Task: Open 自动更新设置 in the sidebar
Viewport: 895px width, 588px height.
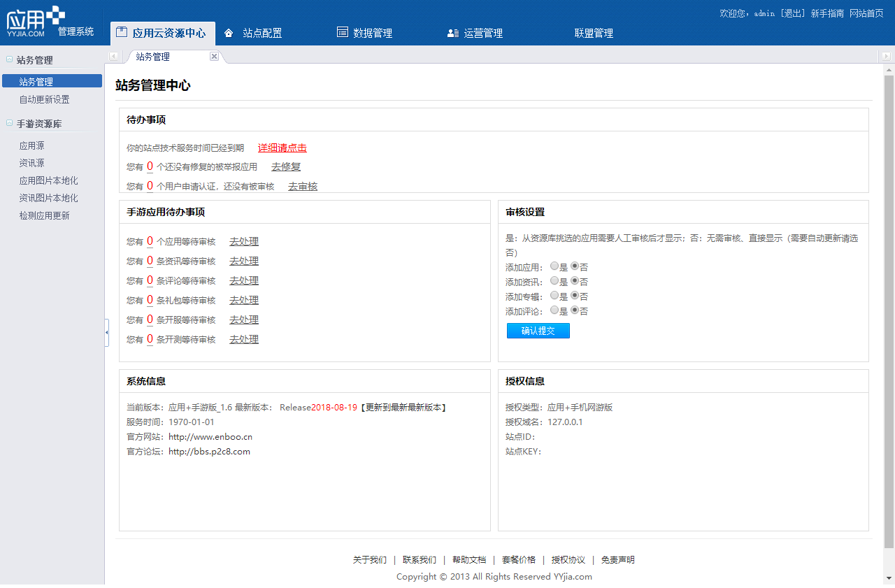Action: (x=44, y=99)
